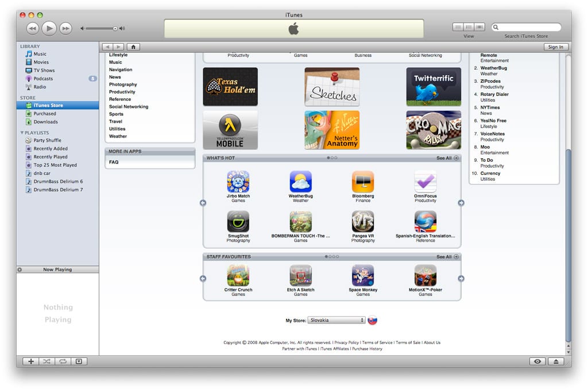
Task: Click the Critter Crunch app icon
Action: coord(238,275)
